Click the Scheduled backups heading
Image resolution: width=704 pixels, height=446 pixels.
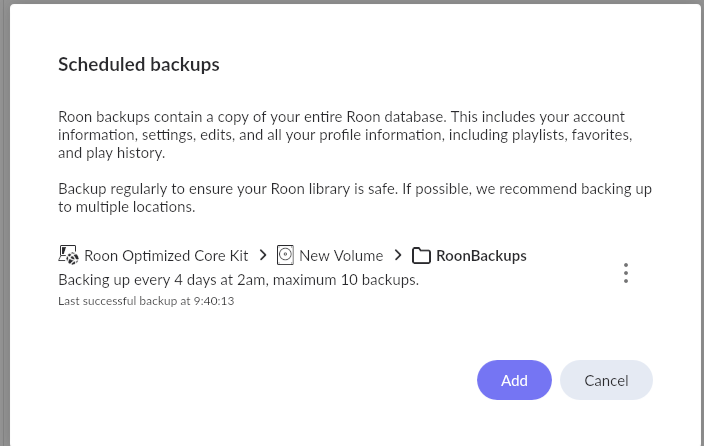pyautogui.click(x=139, y=65)
